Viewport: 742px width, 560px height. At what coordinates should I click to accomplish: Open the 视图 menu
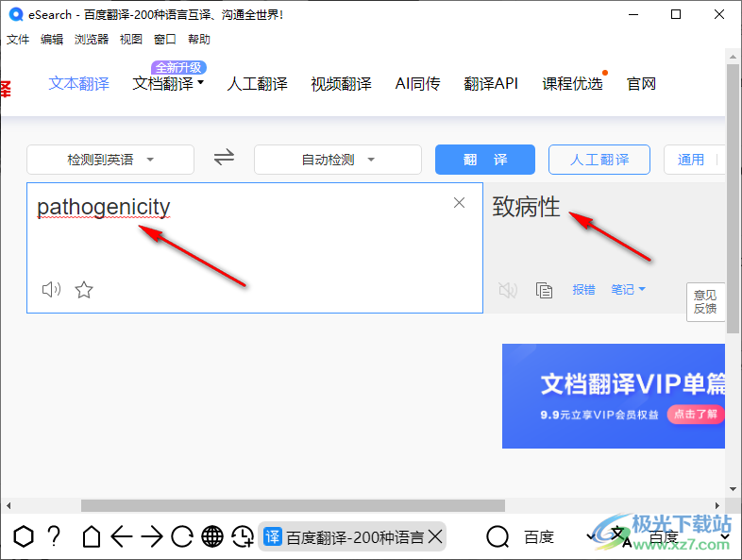point(131,40)
